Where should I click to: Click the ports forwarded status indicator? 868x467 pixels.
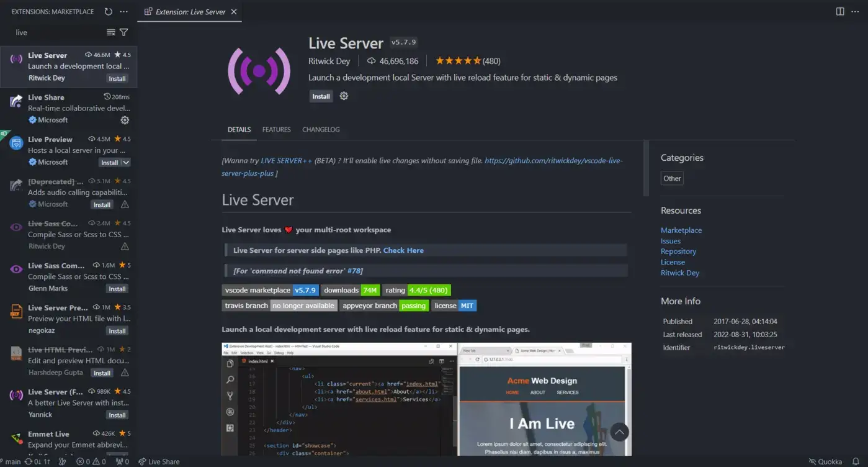click(x=122, y=461)
